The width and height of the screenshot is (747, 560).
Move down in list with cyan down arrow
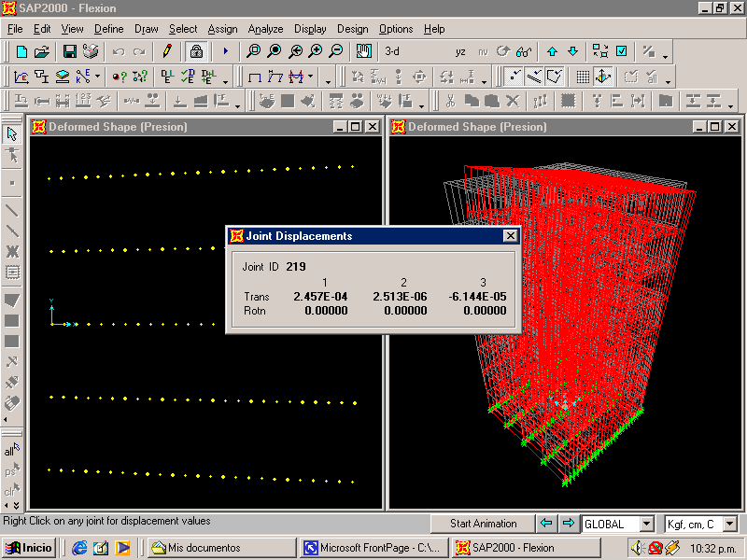click(x=573, y=51)
